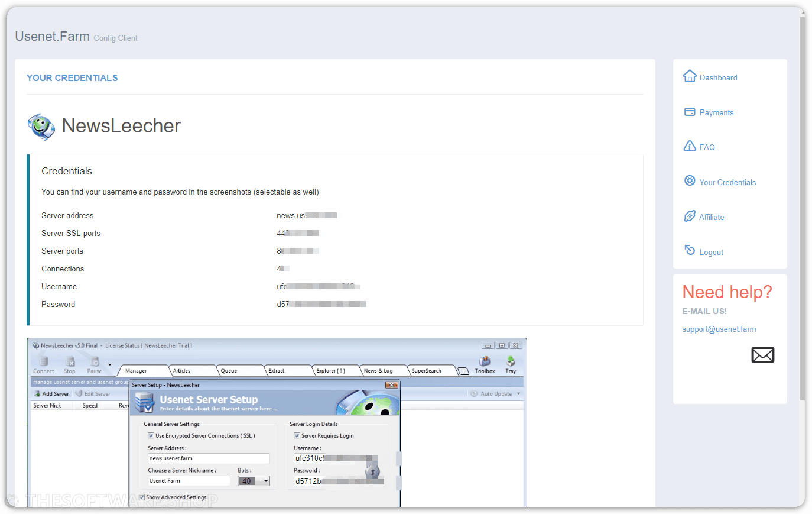This screenshot has height=514, width=812.
Task: Click the Password input field in Server Setup
Action: point(338,481)
